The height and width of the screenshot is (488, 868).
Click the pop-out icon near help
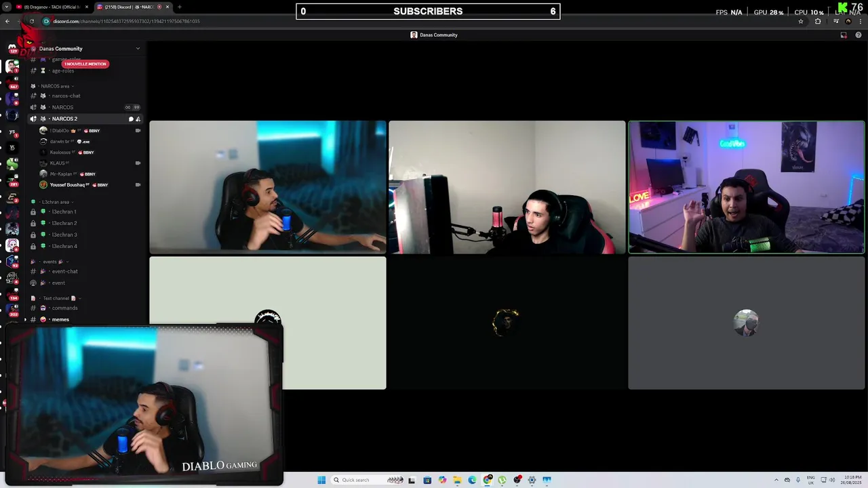click(x=844, y=35)
